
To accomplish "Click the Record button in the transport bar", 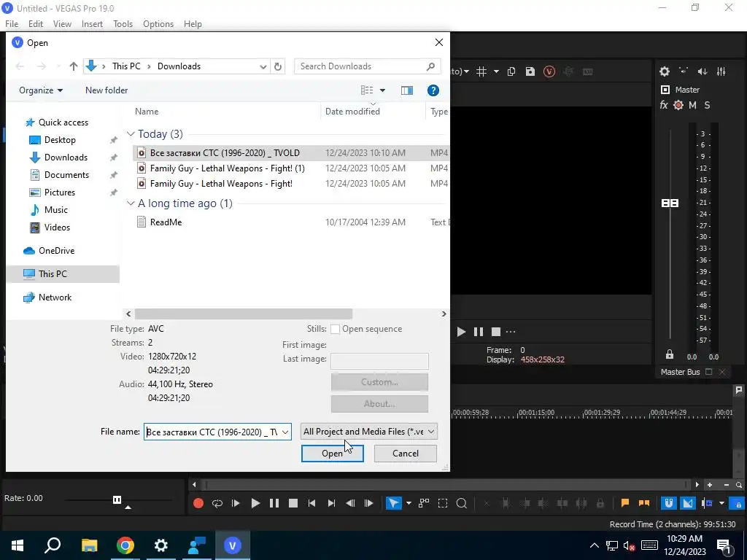I will tap(198, 503).
